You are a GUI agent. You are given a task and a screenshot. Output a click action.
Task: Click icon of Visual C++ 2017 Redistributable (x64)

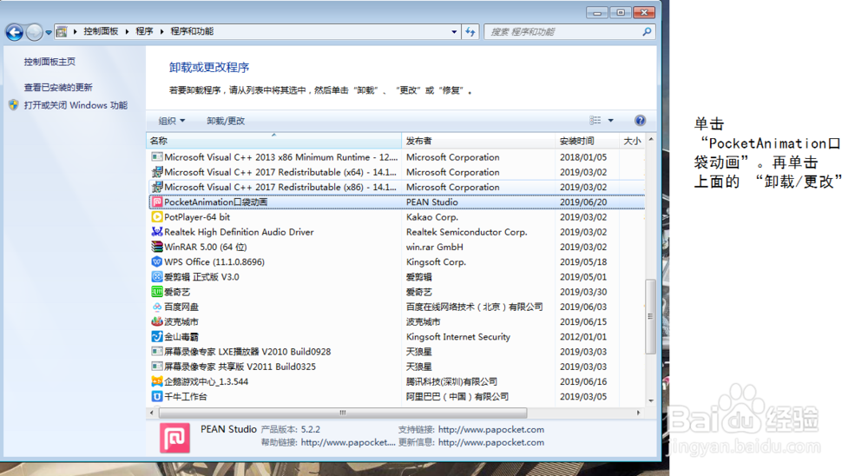(157, 172)
